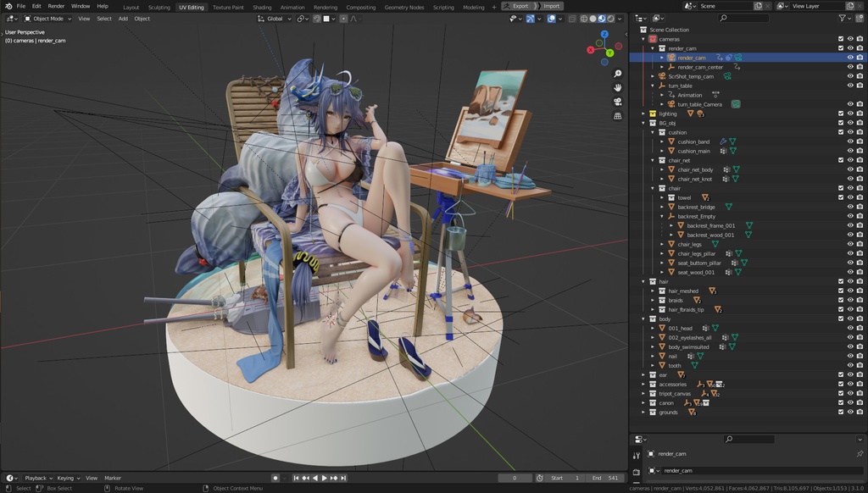Switch to the Shading workspace tab

pos(262,7)
